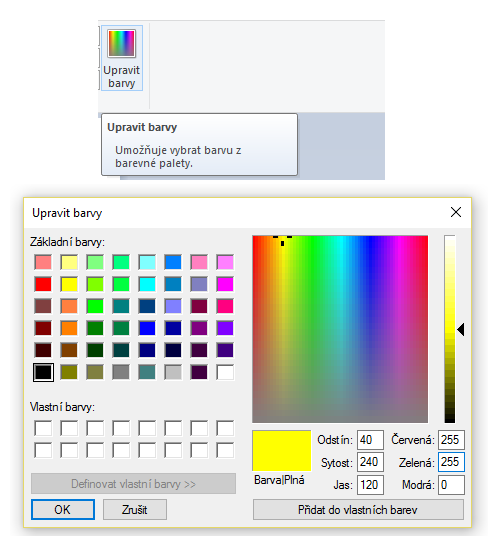Focus the Odstín value field
Image resolution: width=488 pixels, height=543 pixels.
pyautogui.click(x=370, y=440)
